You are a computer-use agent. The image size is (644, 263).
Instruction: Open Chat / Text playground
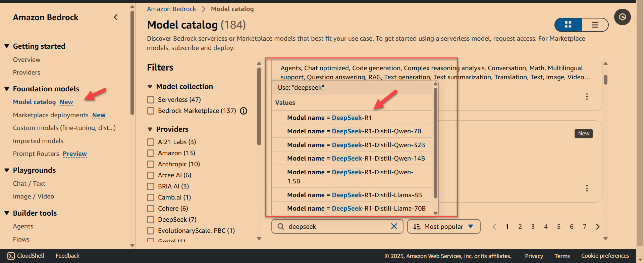pos(29,183)
